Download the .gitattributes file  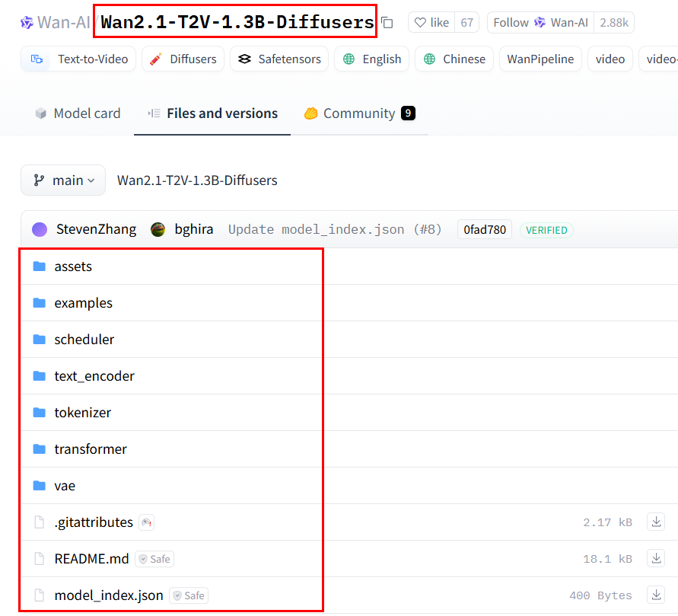656,522
